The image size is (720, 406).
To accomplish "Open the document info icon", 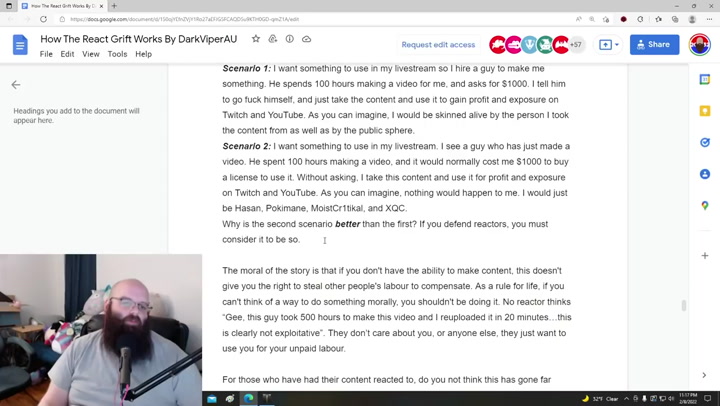I will [289, 39].
